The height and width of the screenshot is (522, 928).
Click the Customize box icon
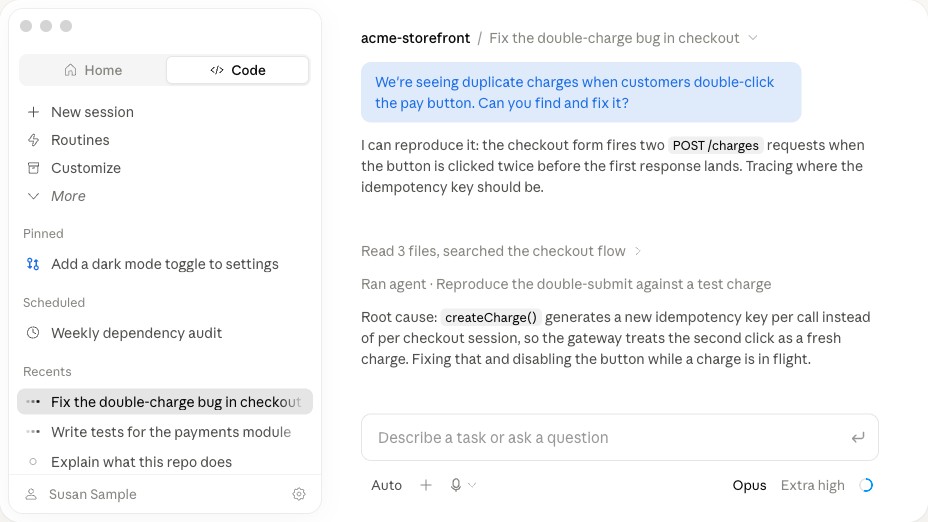click(x=33, y=168)
